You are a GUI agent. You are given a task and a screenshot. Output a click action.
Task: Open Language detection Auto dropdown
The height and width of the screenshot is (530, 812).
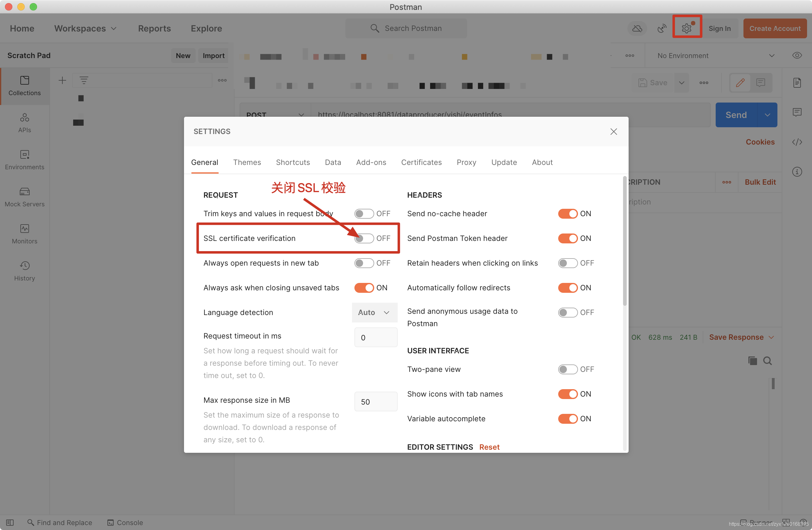[374, 312]
